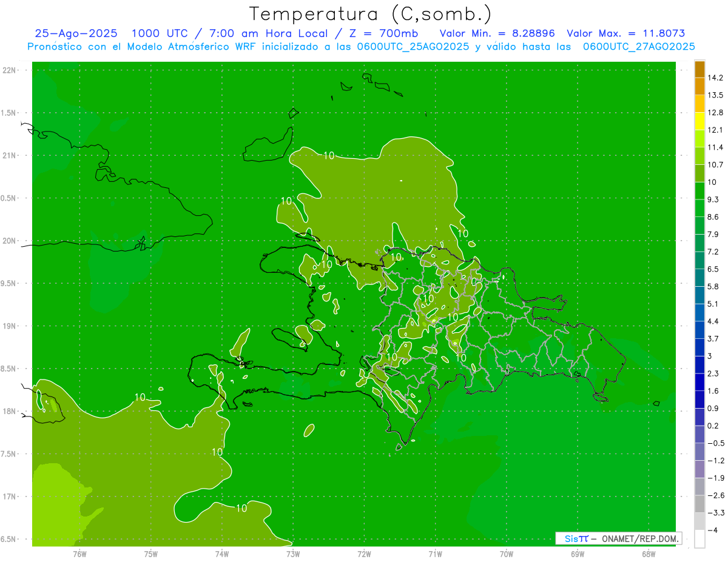This screenshot has height=562, width=728.
Task: Pick the blue swatch between 4.4 and 5.1
Action: tap(699, 313)
